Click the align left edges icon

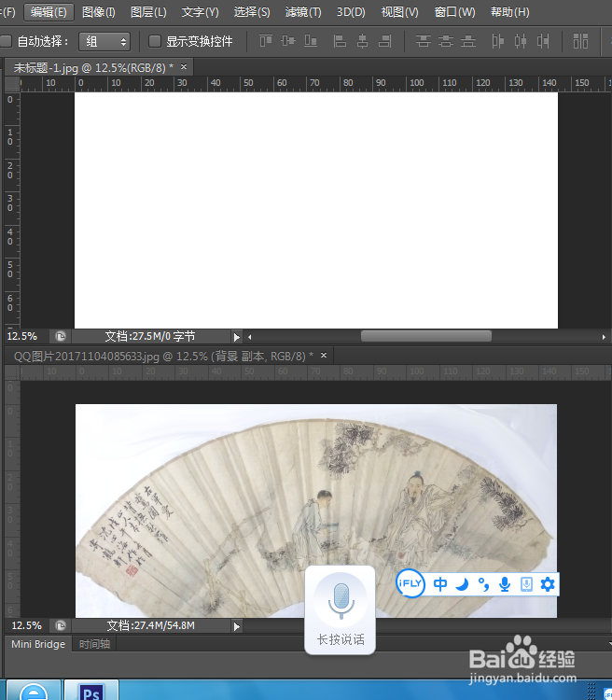[x=341, y=41]
